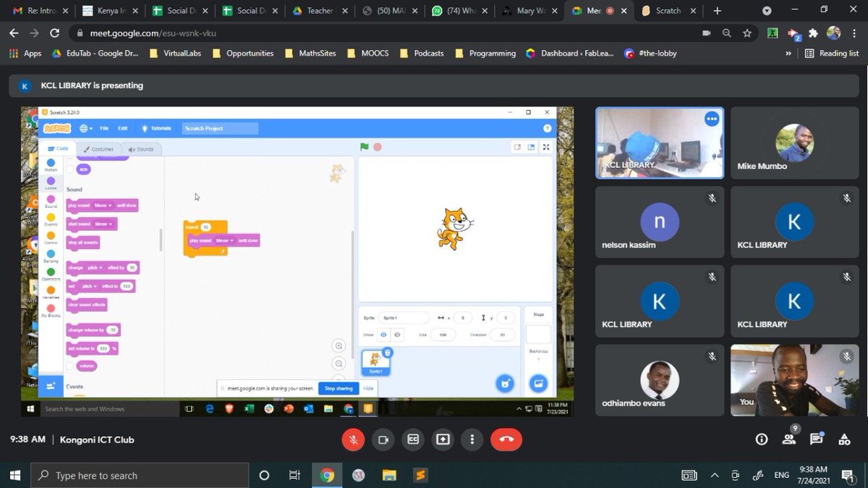Tick the size checkbox in Scratch palette
868x488 pixels.
(70, 169)
